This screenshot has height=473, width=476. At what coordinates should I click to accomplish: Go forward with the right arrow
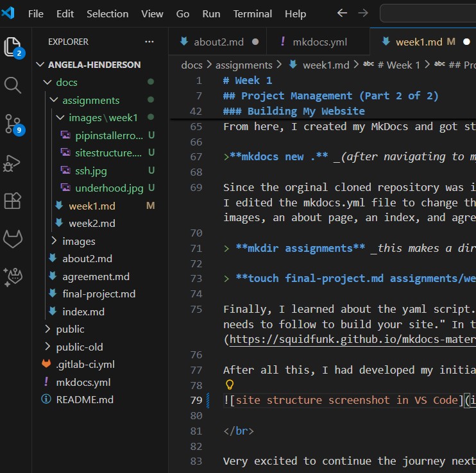coord(362,13)
